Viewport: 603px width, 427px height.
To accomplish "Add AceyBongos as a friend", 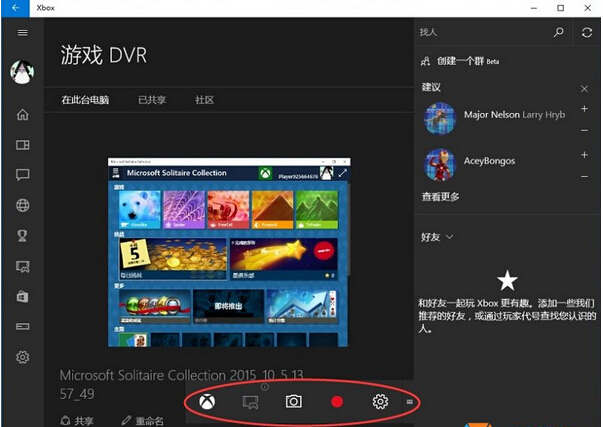I will click(585, 154).
